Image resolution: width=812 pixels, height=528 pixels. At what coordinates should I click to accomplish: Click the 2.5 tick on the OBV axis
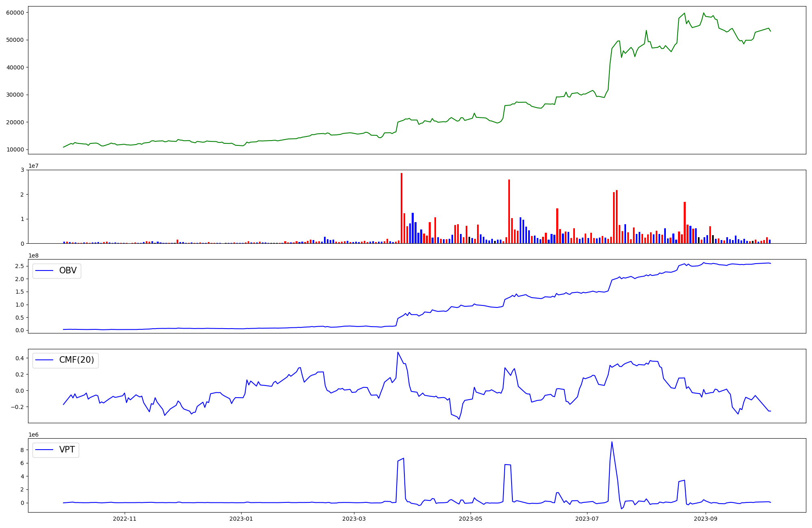(19, 266)
